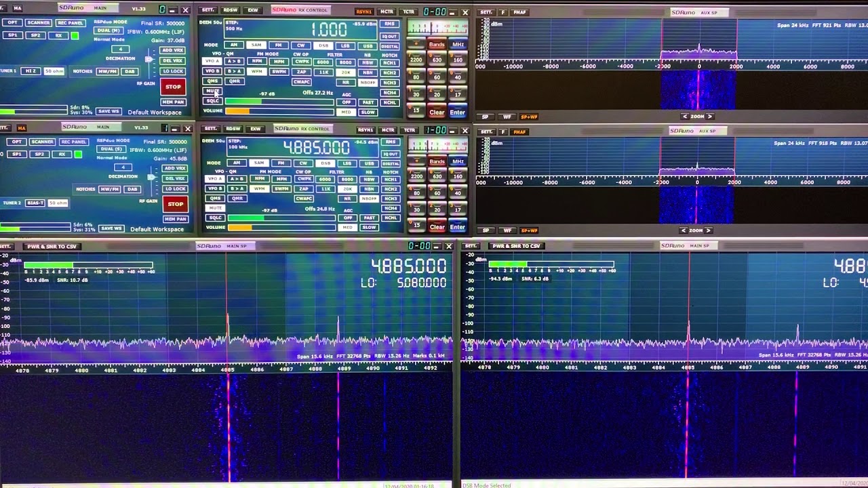Screen dimensions: 868x488
Task: Open Bands selector on upper keypad
Action: [437, 45]
